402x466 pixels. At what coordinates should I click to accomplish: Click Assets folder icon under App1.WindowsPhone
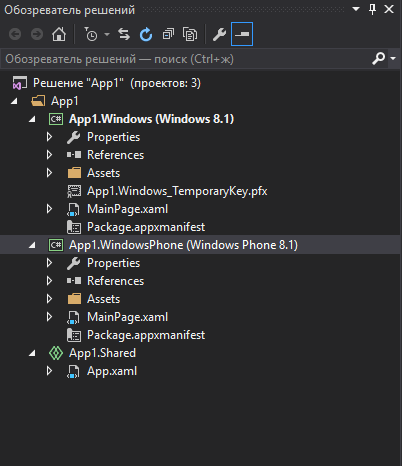pos(74,299)
